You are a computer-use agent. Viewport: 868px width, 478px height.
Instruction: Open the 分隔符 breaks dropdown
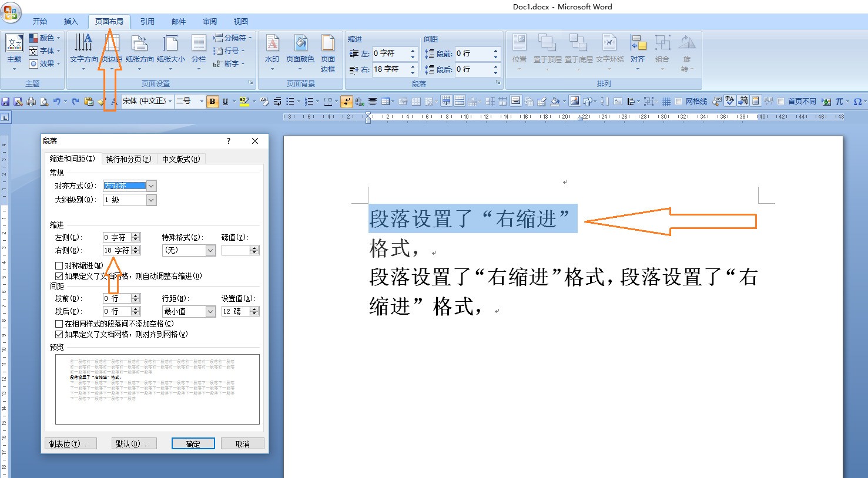(x=233, y=38)
